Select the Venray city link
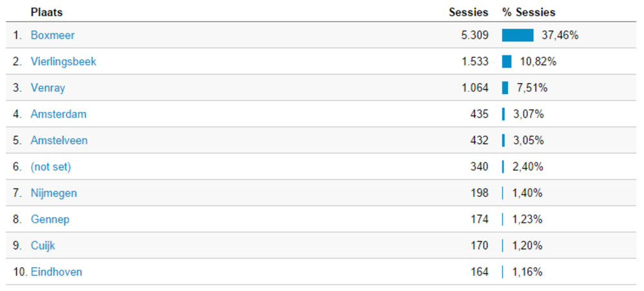The height and width of the screenshot is (291, 644). (48, 88)
